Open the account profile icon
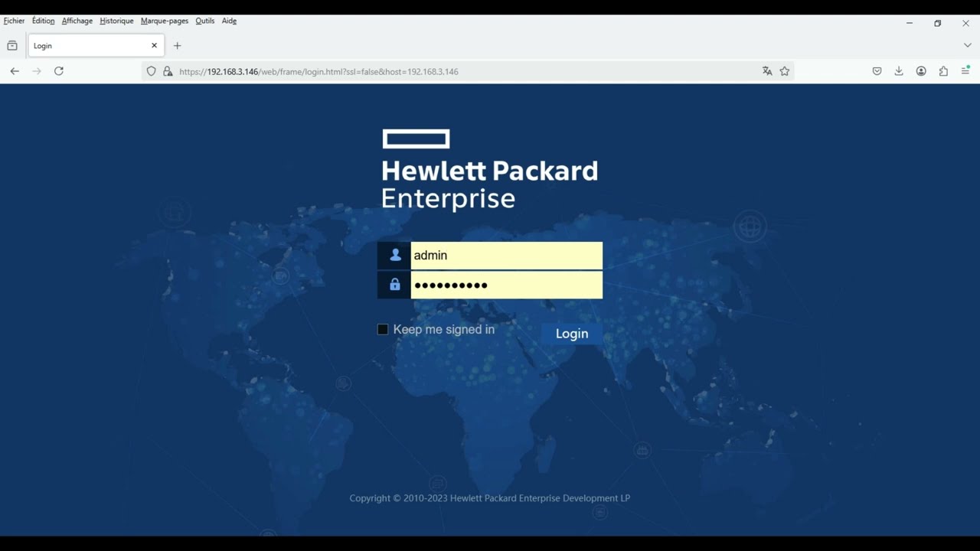The width and height of the screenshot is (980, 551). pos(921,71)
